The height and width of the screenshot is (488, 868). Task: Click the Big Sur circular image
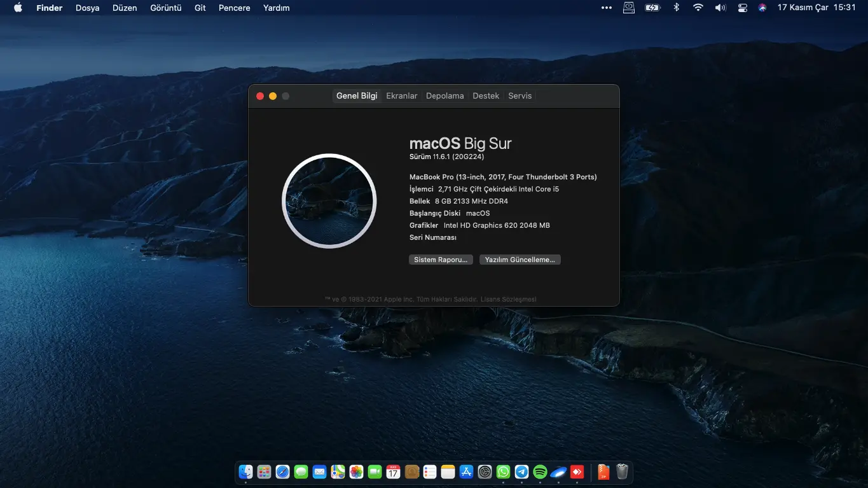(329, 201)
